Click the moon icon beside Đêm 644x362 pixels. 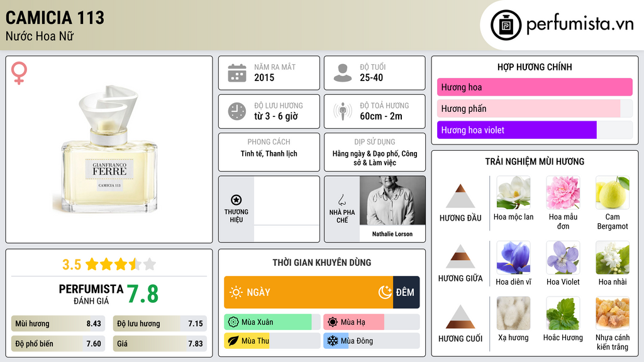click(x=385, y=292)
